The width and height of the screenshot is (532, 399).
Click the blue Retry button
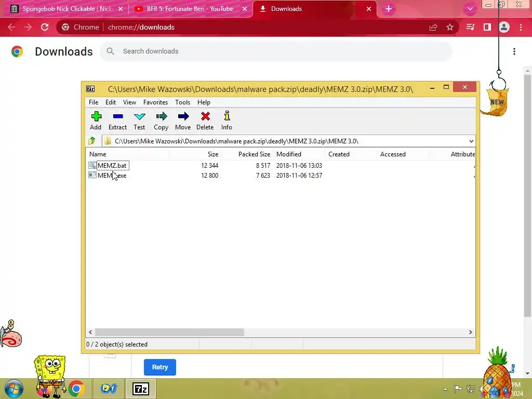click(160, 367)
